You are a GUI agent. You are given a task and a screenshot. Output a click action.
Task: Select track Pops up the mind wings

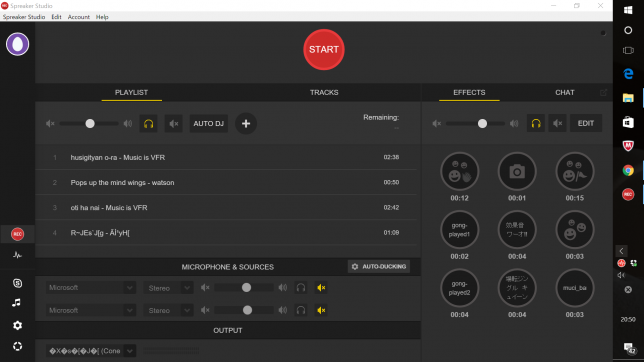(226, 182)
